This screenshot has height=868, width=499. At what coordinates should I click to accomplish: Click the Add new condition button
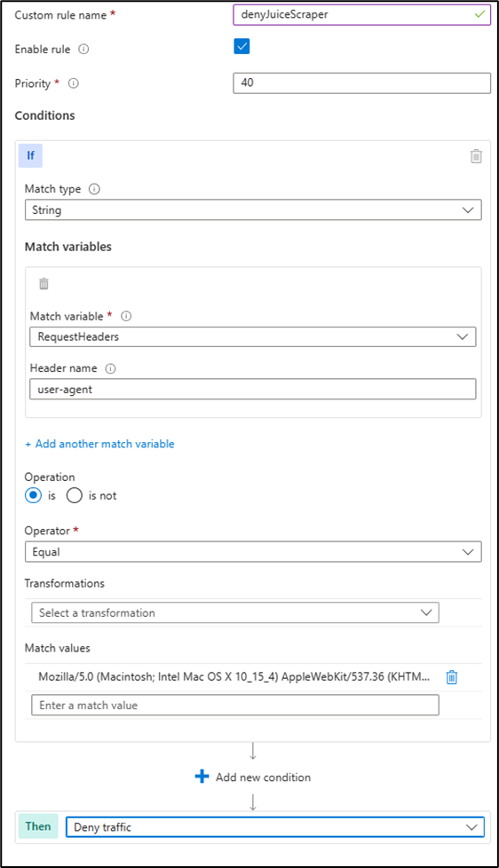pos(253,777)
